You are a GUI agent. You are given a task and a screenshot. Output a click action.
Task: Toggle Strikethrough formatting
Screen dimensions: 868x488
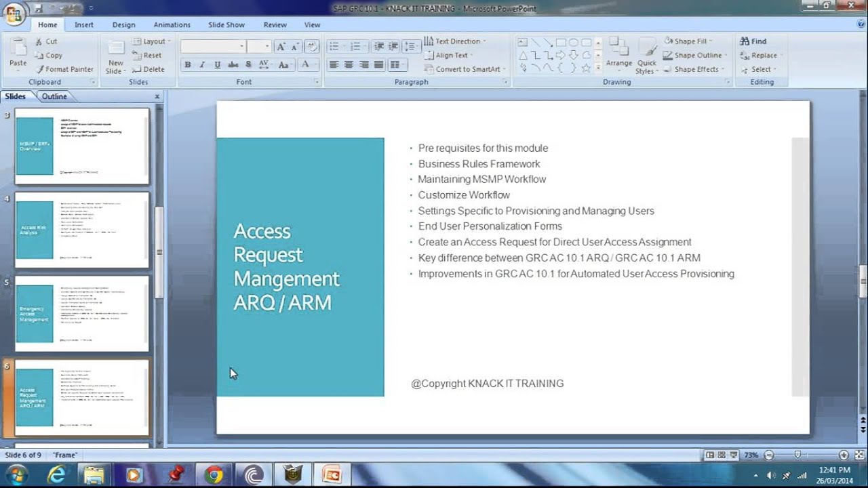[x=233, y=65]
